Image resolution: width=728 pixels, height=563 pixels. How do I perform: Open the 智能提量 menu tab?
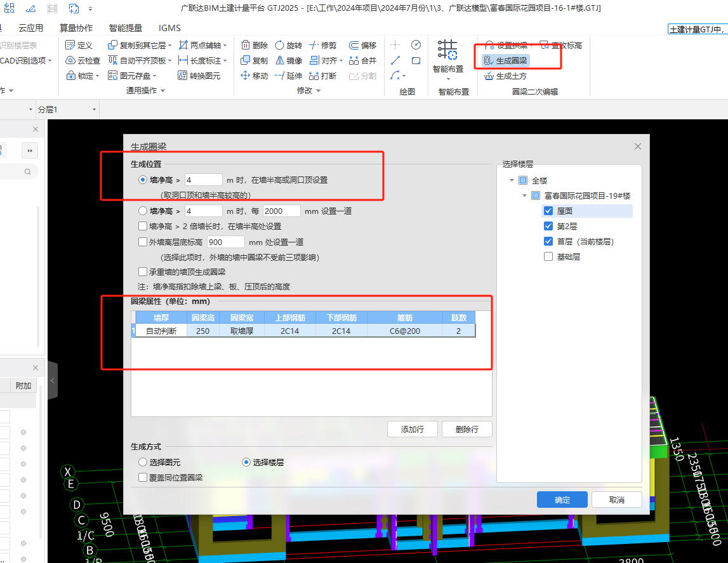click(126, 28)
